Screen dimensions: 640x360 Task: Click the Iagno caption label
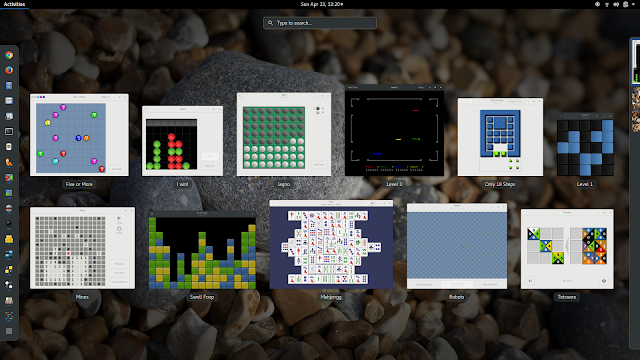pos(284,184)
